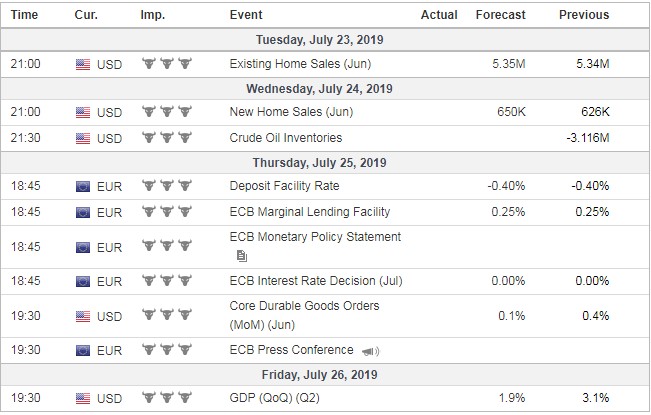Open the document icon under ECB Monetary Policy Statement

pos(243,256)
